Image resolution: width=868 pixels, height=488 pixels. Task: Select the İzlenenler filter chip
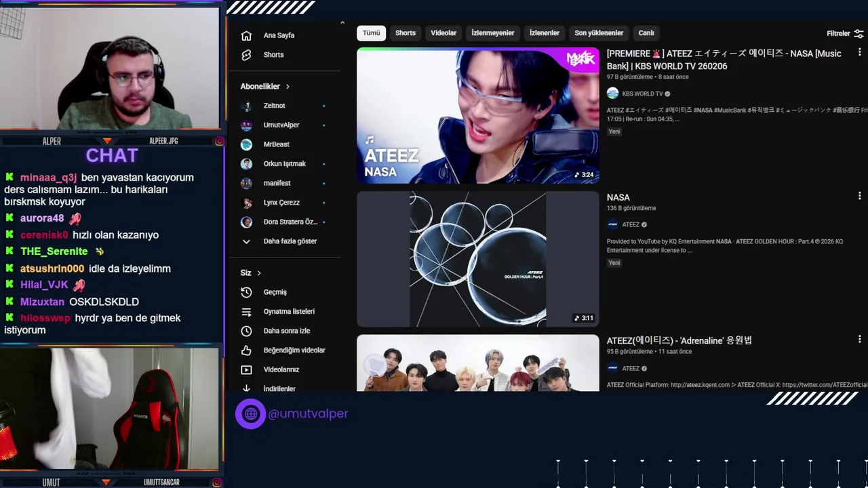(545, 33)
